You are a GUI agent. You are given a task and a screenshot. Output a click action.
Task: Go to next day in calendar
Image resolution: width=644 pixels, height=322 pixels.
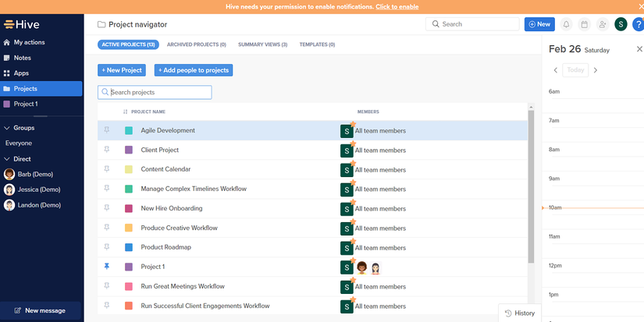(x=595, y=70)
